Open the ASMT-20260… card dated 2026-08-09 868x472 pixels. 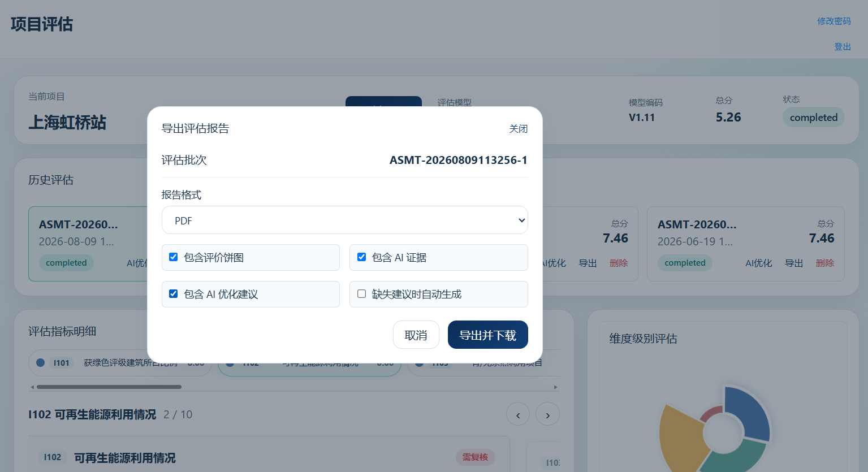pos(88,244)
